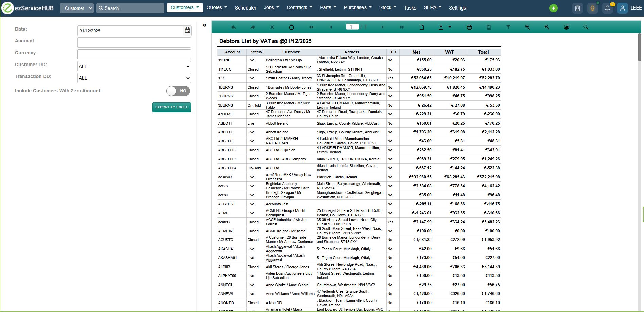
Task: Click the 'Address' column header
Action: click(352, 52)
